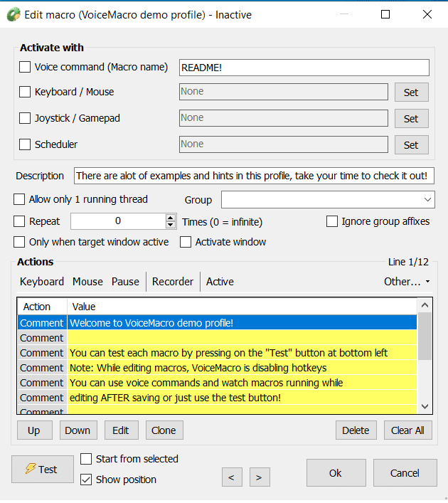448x503 pixels.
Task: Select the Welcome to VoiceMacro demo profile! row
Action: click(x=217, y=323)
